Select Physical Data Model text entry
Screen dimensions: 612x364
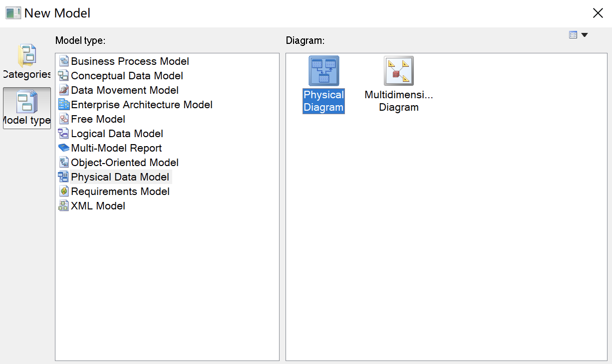120,177
